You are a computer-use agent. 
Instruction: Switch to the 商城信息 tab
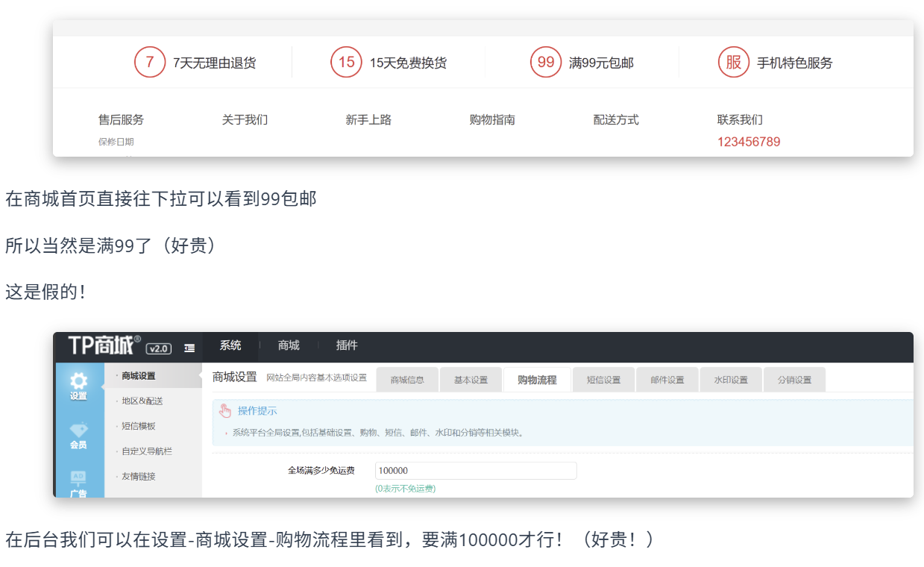pos(407,380)
